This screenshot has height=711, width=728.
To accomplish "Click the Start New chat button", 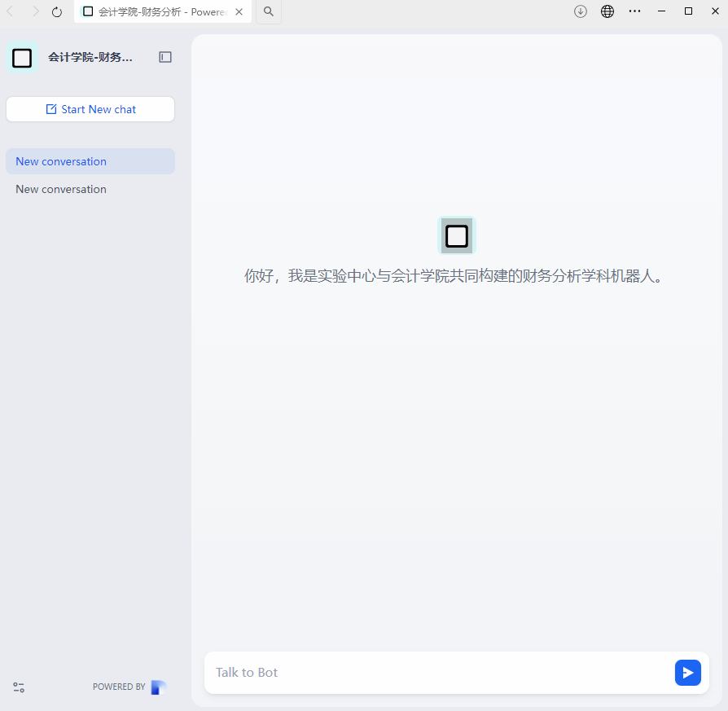I will [x=90, y=109].
